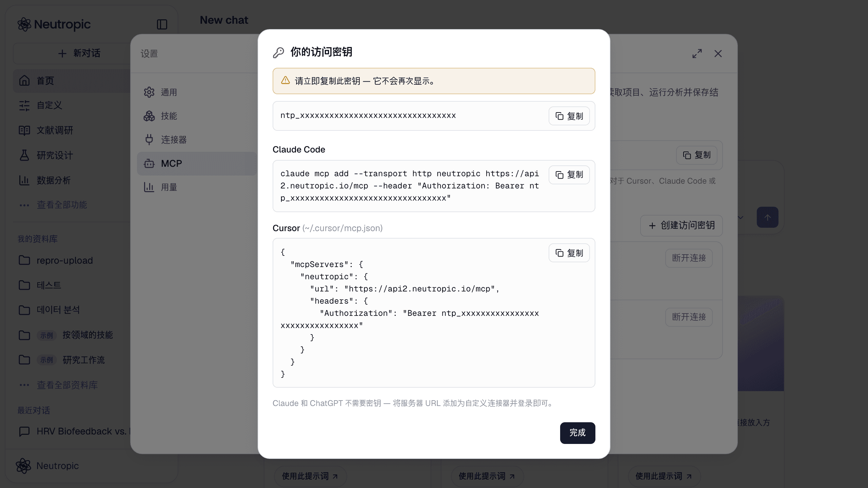Open the 研究工作流 sample folder

[x=72, y=360]
